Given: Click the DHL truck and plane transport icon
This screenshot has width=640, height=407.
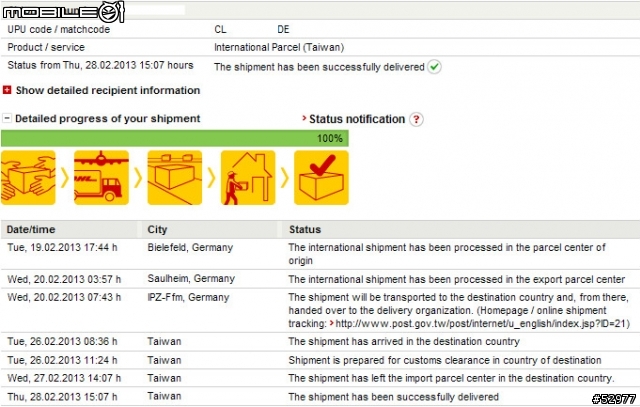Looking at the screenshot, I should [x=101, y=178].
